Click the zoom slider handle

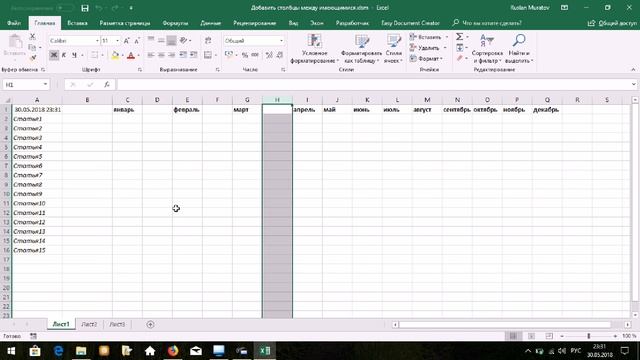click(589, 336)
